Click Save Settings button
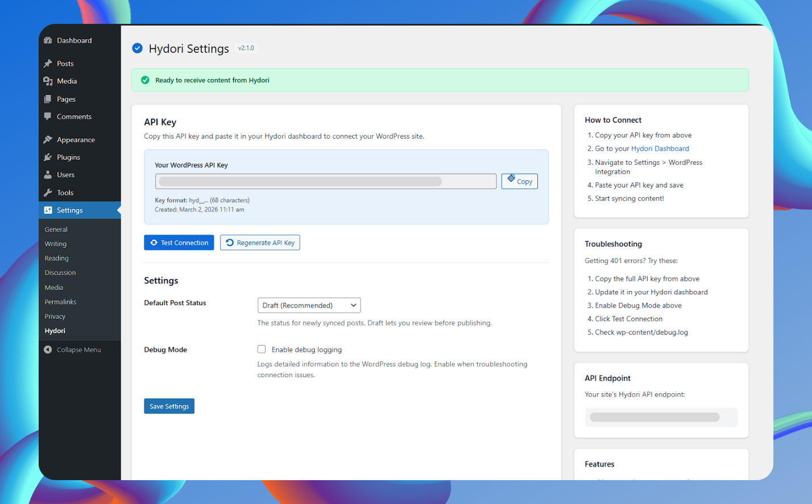Screen dimensions: 812x504 coord(169,406)
